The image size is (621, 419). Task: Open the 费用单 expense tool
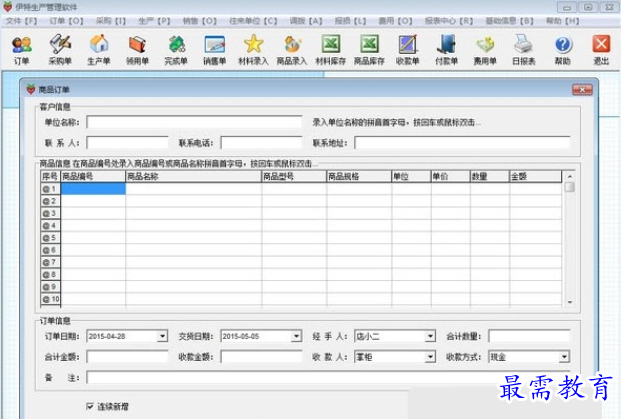coord(485,50)
